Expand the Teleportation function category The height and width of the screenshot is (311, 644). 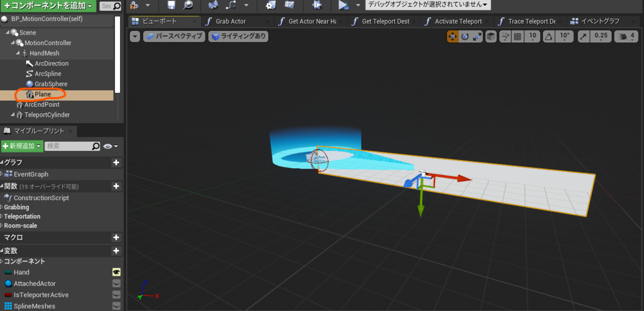pos(2,216)
